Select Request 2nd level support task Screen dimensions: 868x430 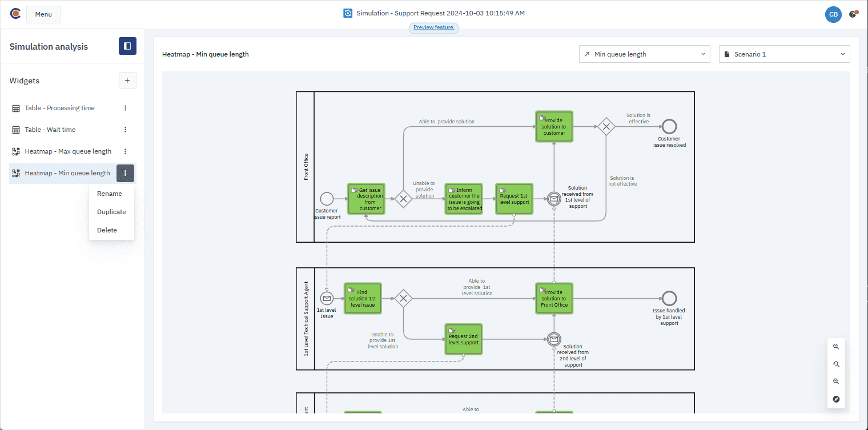pos(464,339)
